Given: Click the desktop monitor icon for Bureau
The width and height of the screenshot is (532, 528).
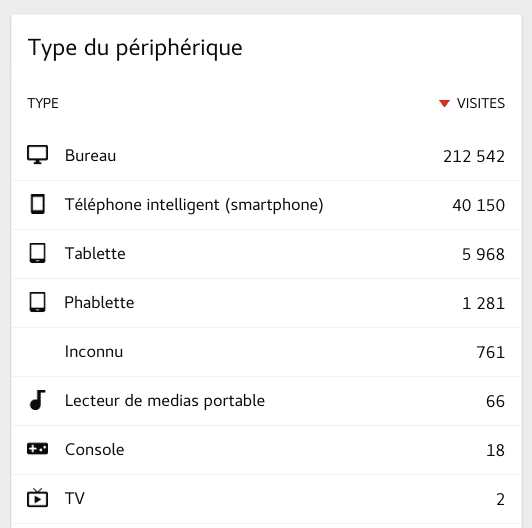Looking at the screenshot, I should pos(37,155).
